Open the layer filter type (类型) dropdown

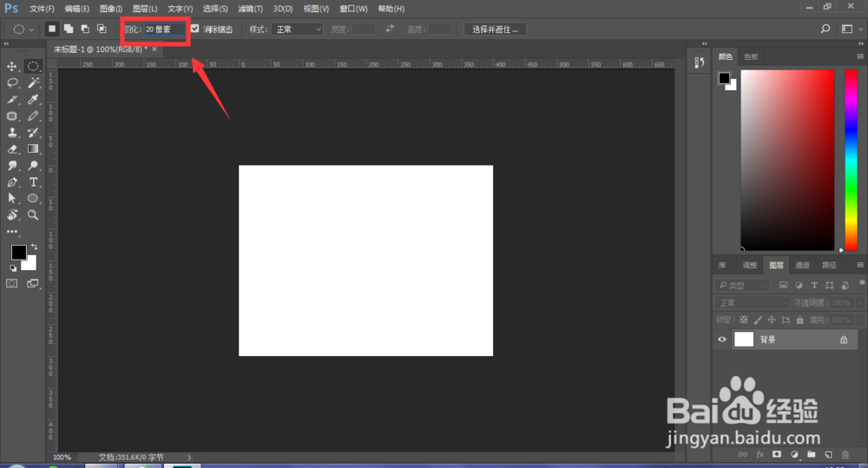742,286
